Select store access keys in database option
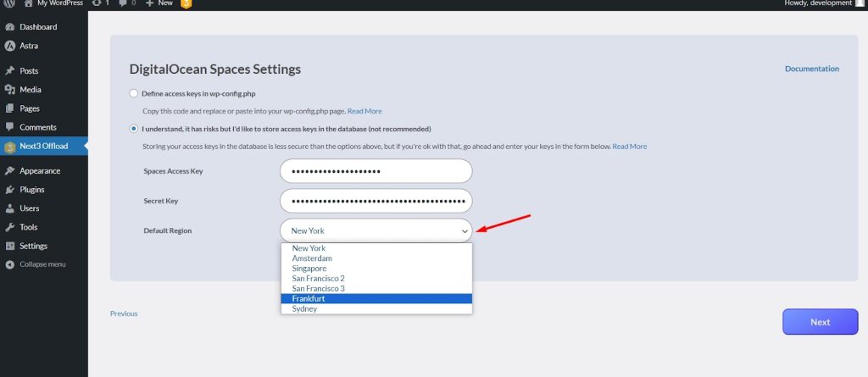This screenshot has height=377, width=868. pyautogui.click(x=133, y=129)
